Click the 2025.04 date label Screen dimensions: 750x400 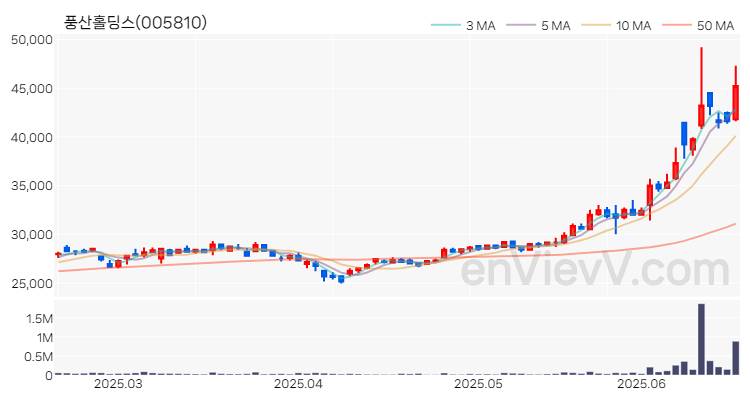298,384
